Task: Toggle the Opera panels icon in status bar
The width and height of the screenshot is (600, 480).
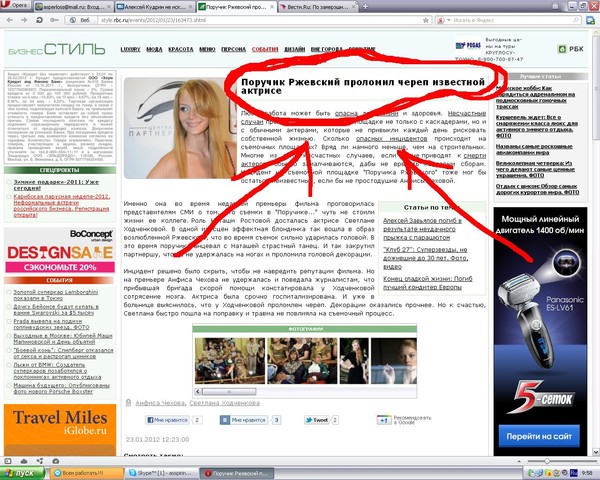Action: coord(8,461)
